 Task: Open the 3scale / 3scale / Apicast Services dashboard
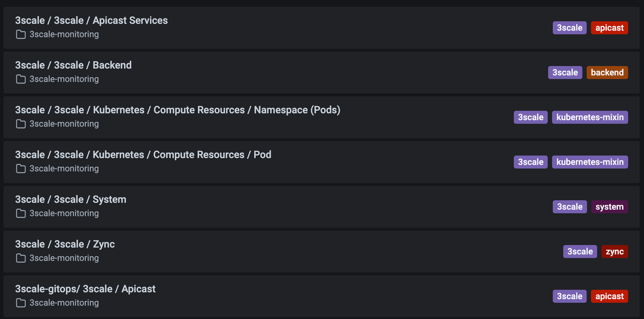(91, 20)
